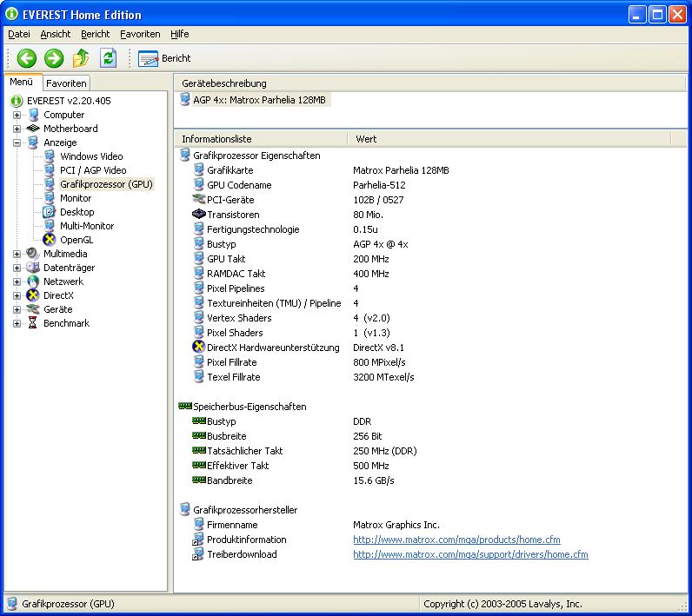This screenshot has width=692, height=616.
Task: Open the Matrox products home link
Action: 456,540
